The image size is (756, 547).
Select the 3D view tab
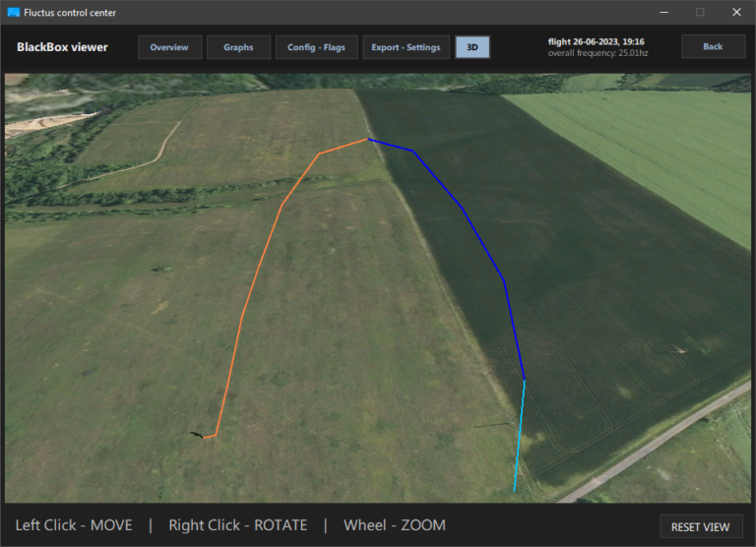coord(472,47)
